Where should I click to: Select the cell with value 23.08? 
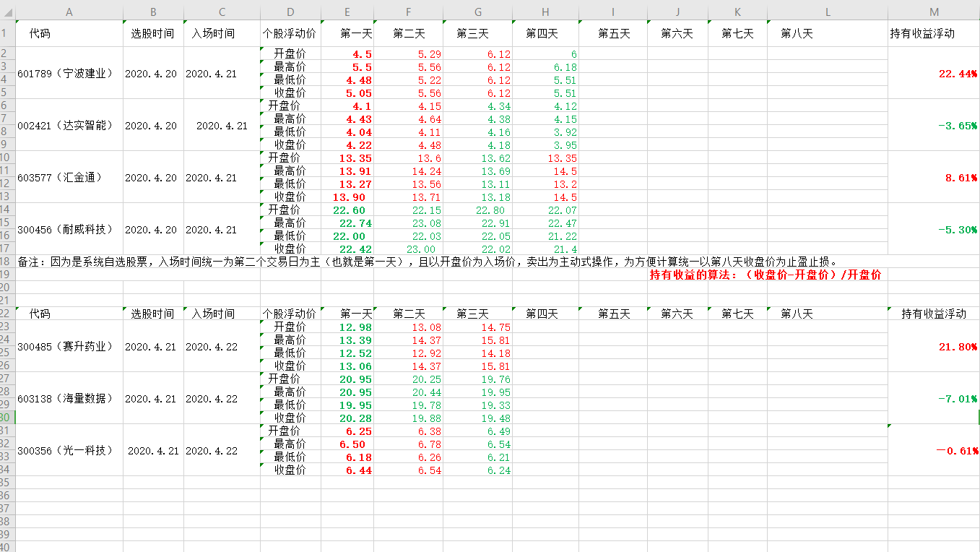coord(409,223)
